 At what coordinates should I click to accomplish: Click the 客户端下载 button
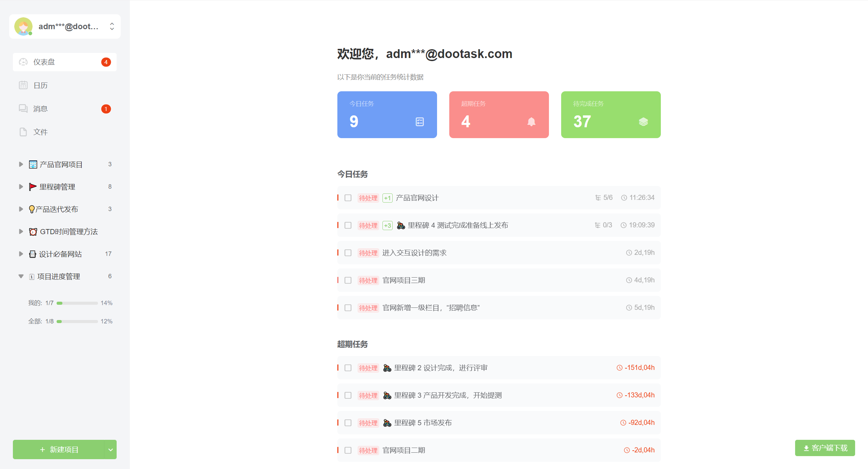coord(825,448)
